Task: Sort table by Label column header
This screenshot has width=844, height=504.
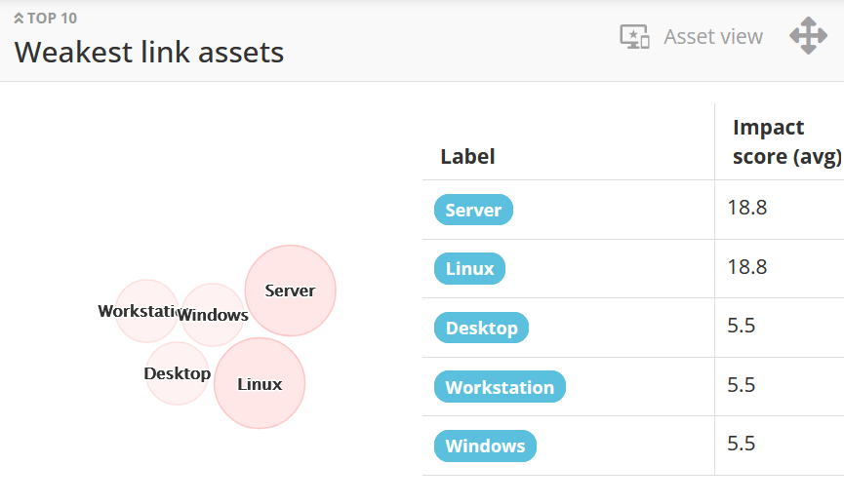Action: click(x=467, y=156)
